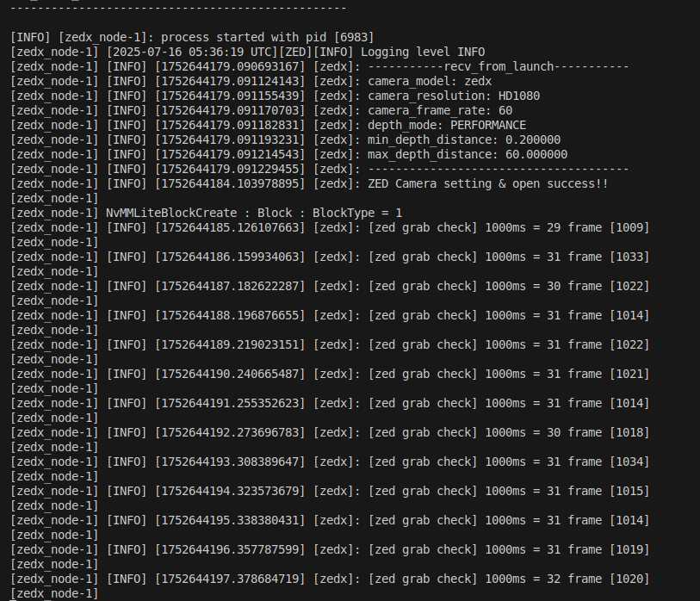This screenshot has height=601, width=700.
Task: Select timestamp 1752644195.338380431
Action: [230, 521]
